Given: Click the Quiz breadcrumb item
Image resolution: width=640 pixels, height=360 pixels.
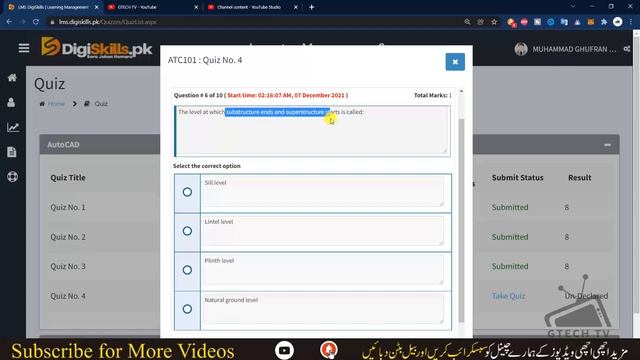Looking at the screenshot, I should point(101,104).
